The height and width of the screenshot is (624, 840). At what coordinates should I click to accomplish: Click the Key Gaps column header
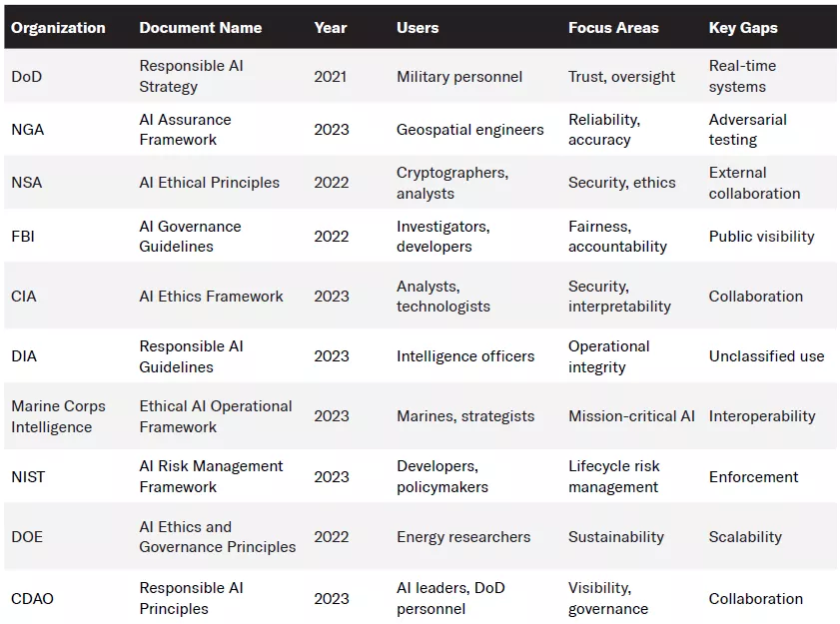(743, 28)
